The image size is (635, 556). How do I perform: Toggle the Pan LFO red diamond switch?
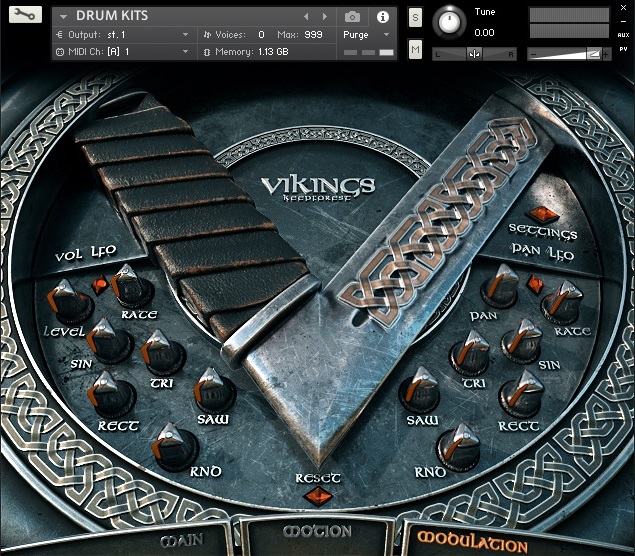(x=535, y=285)
